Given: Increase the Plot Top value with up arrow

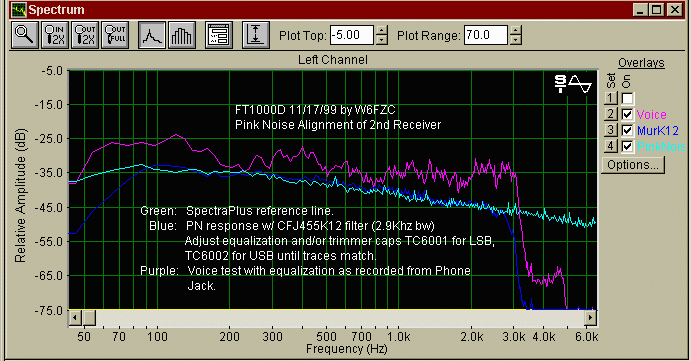Looking at the screenshot, I should click(x=382, y=30).
